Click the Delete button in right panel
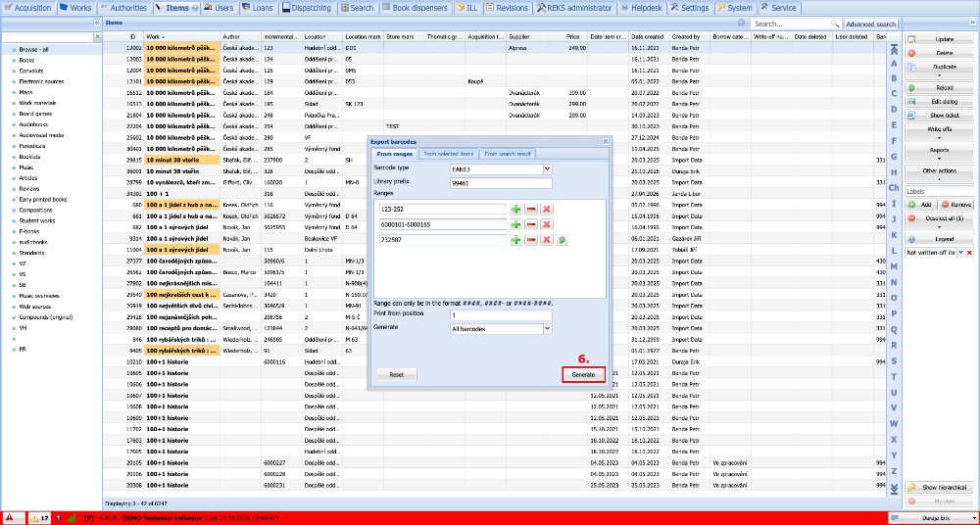The image size is (980, 525). [939, 53]
